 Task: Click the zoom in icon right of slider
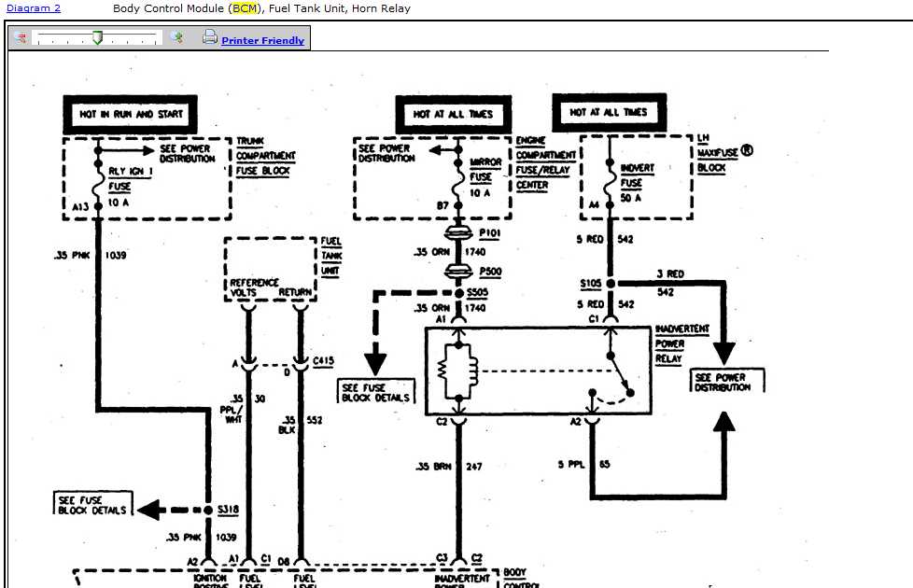coord(176,38)
